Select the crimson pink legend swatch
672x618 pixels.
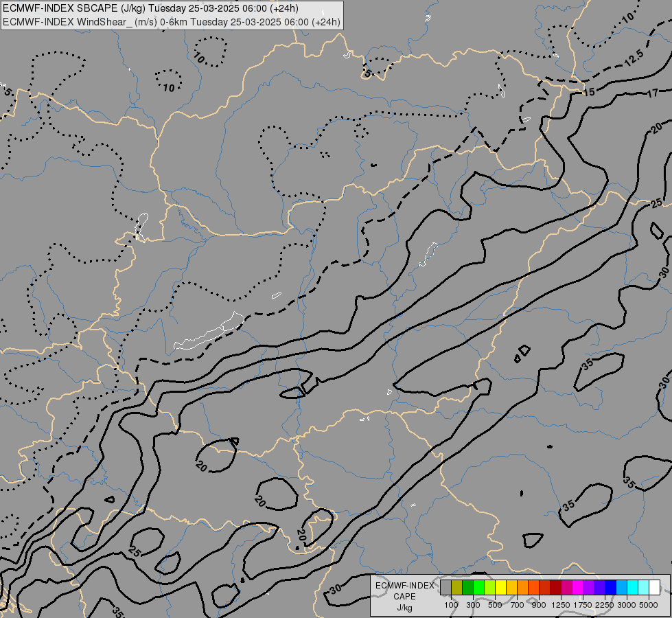(x=566, y=588)
